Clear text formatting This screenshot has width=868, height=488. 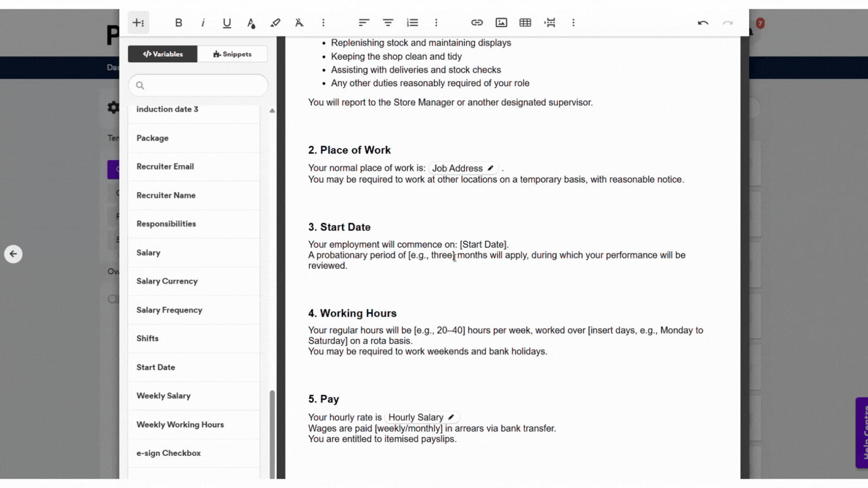(299, 23)
